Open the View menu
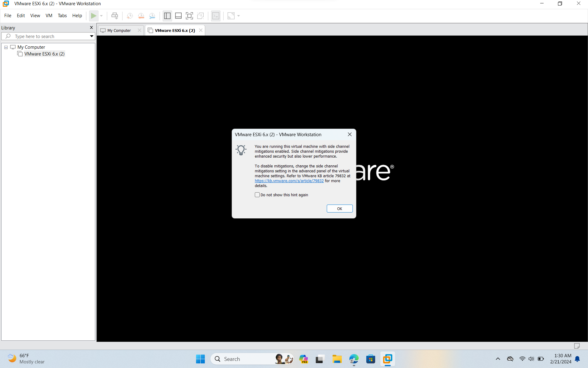The image size is (588, 368). (35, 16)
